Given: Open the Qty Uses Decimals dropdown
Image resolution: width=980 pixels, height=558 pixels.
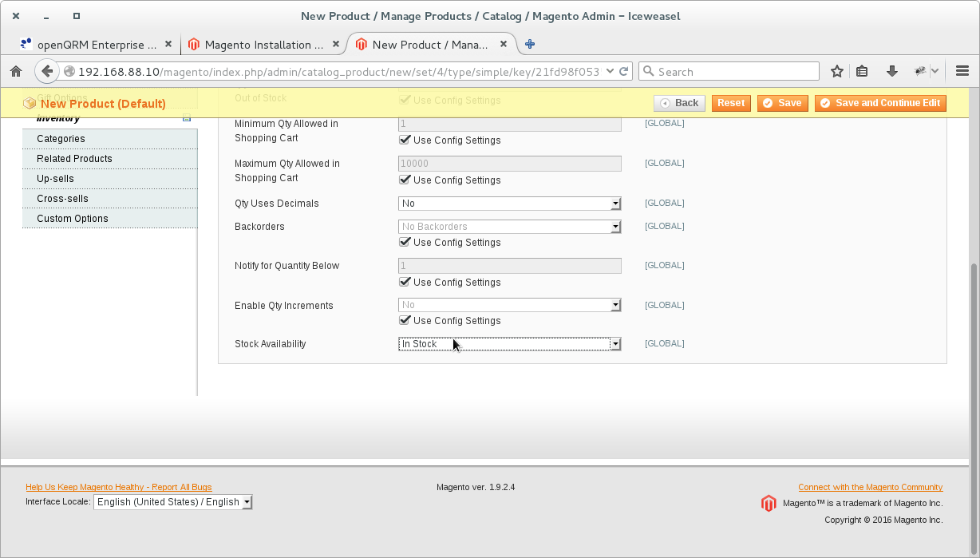Looking at the screenshot, I should (510, 204).
